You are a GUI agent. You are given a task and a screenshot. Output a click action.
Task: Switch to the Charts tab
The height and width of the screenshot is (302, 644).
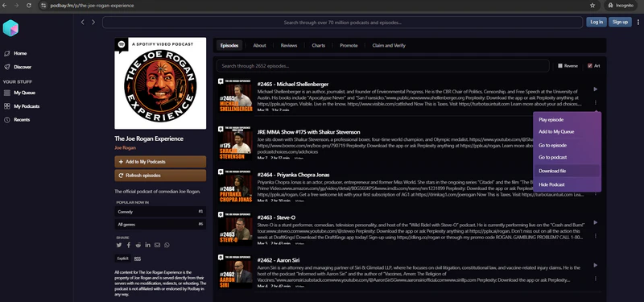click(x=318, y=46)
